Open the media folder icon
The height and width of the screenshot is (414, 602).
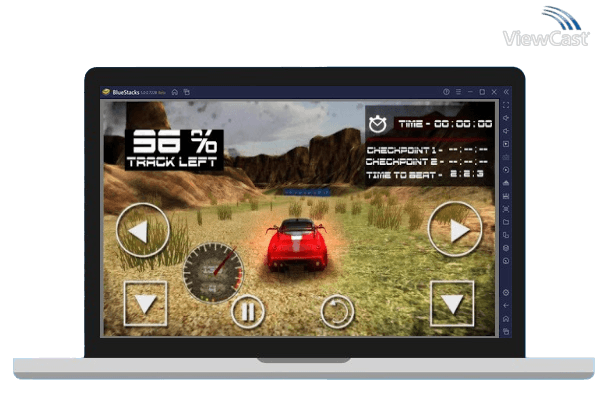point(506,222)
